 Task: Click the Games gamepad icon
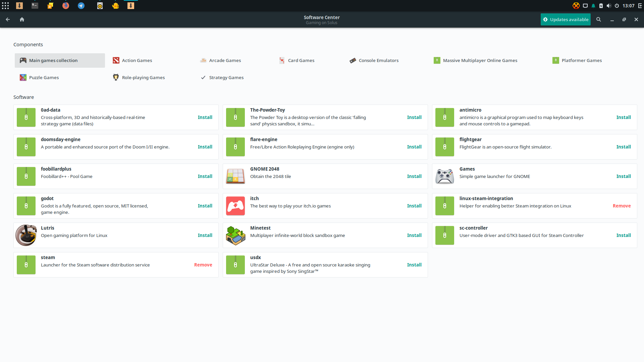(445, 176)
